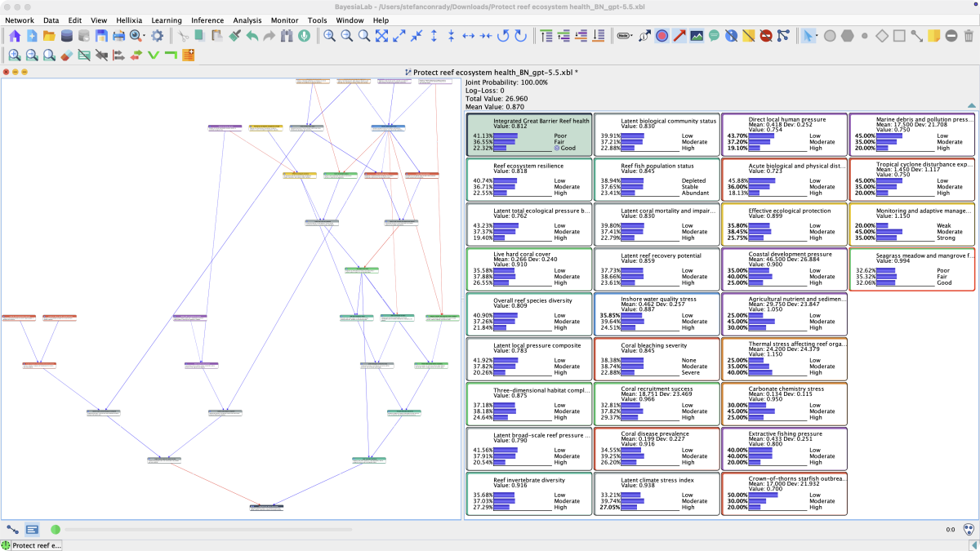Save the network with the floppy disk icon

tap(101, 36)
